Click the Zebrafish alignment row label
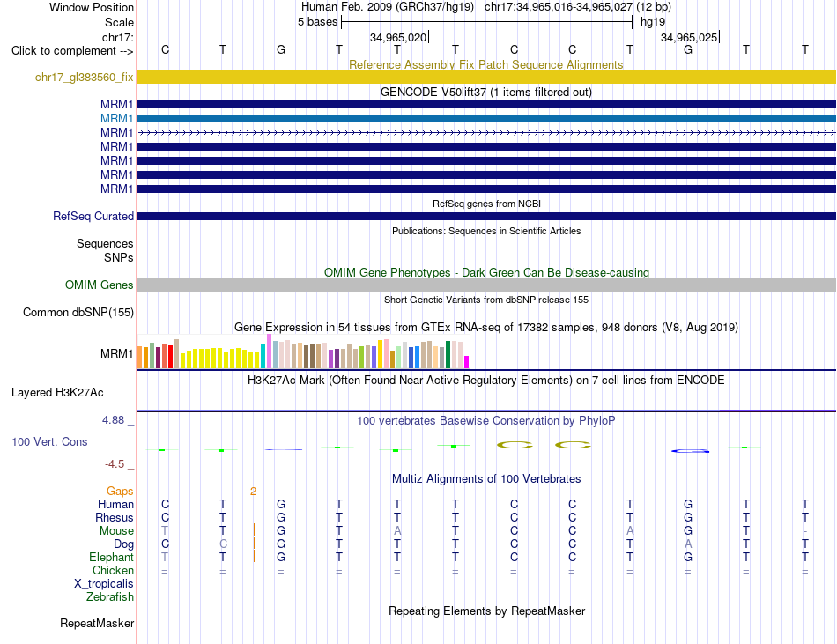The image size is (837, 644). [110, 597]
